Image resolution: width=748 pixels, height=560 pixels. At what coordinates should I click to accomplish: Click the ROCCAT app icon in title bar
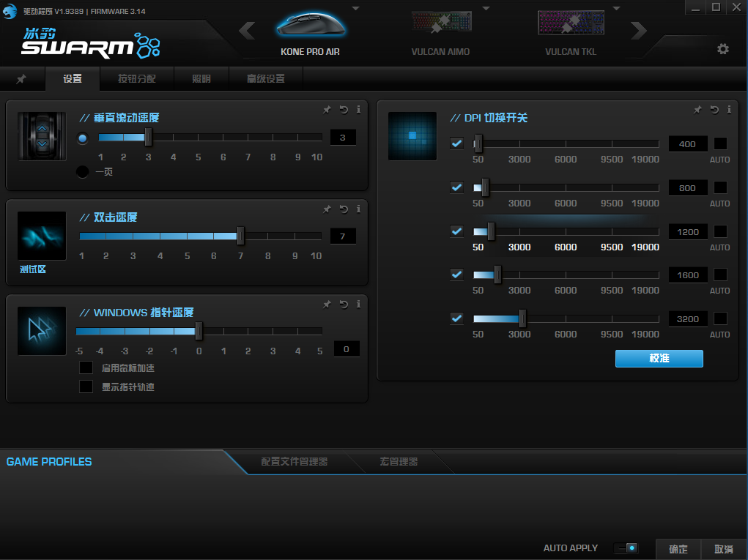click(10, 11)
